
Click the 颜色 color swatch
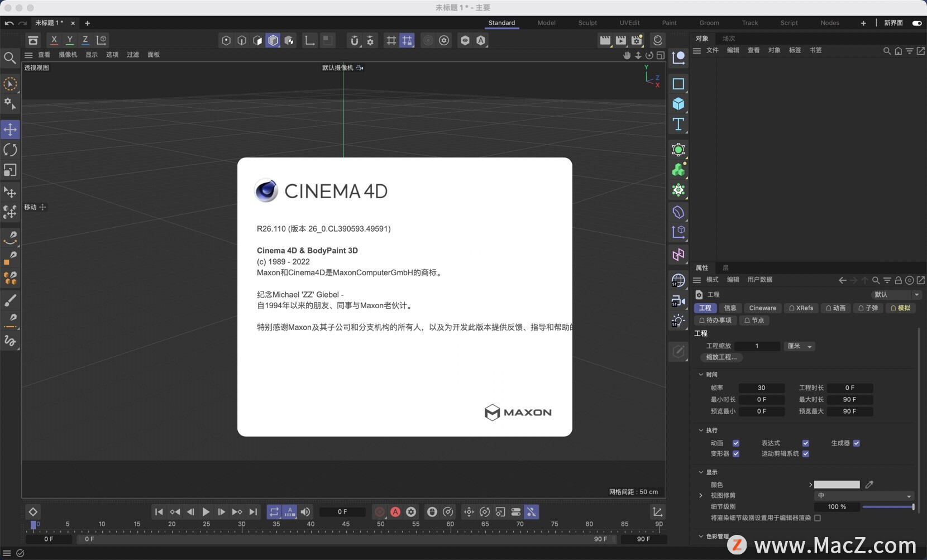837,485
